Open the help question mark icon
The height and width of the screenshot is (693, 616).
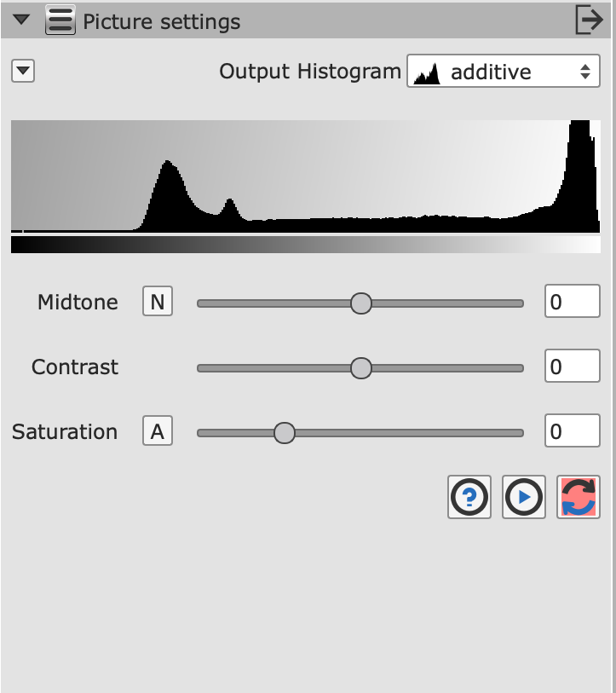(x=469, y=498)
